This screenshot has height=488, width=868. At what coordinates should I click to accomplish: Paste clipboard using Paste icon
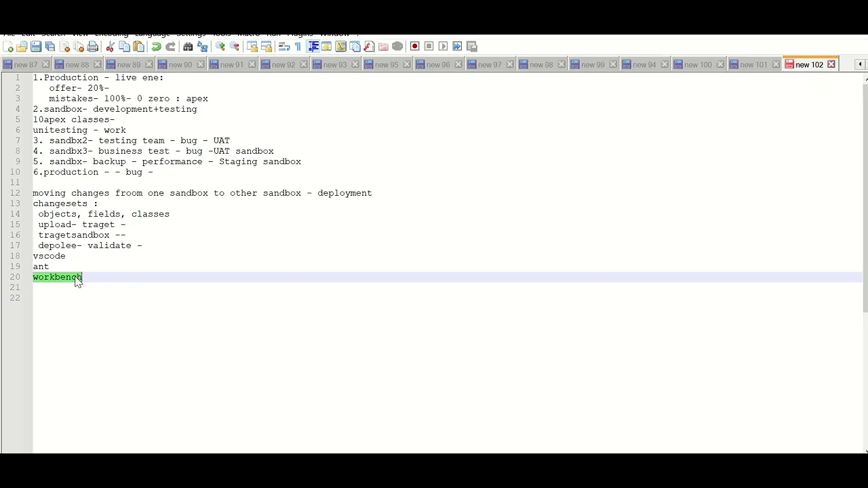[x=139, y=46]
